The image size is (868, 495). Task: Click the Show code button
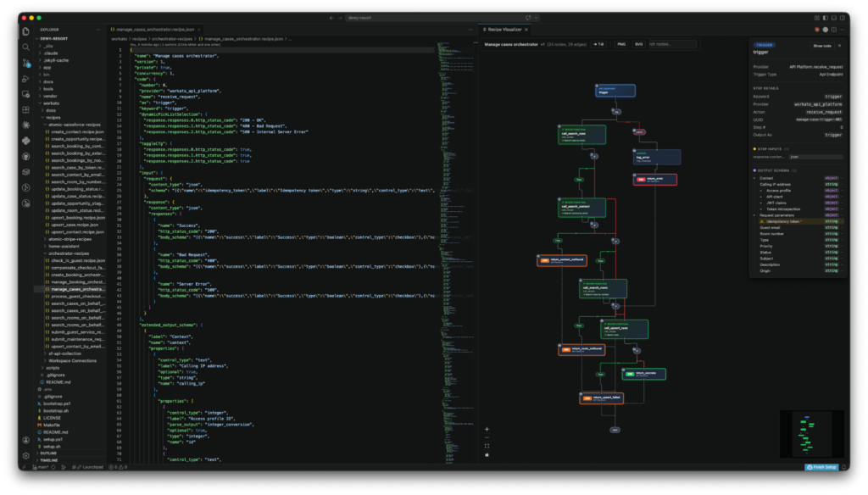(822, 46)
